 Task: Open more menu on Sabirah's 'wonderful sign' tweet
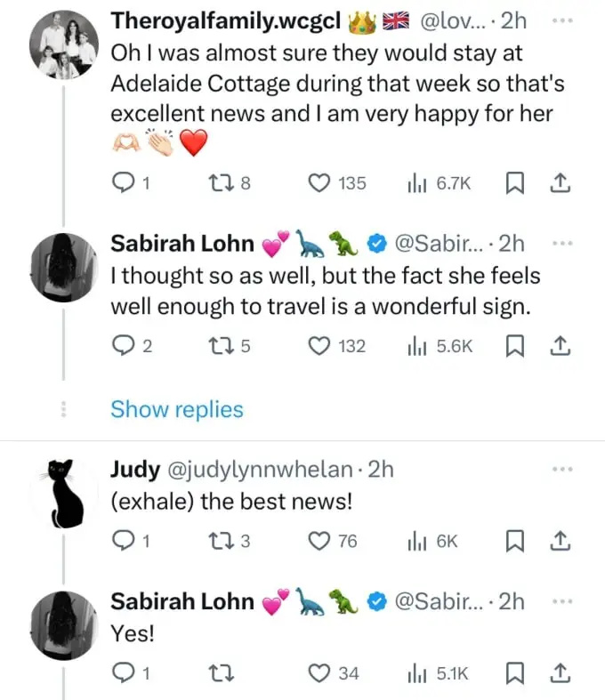562,244
